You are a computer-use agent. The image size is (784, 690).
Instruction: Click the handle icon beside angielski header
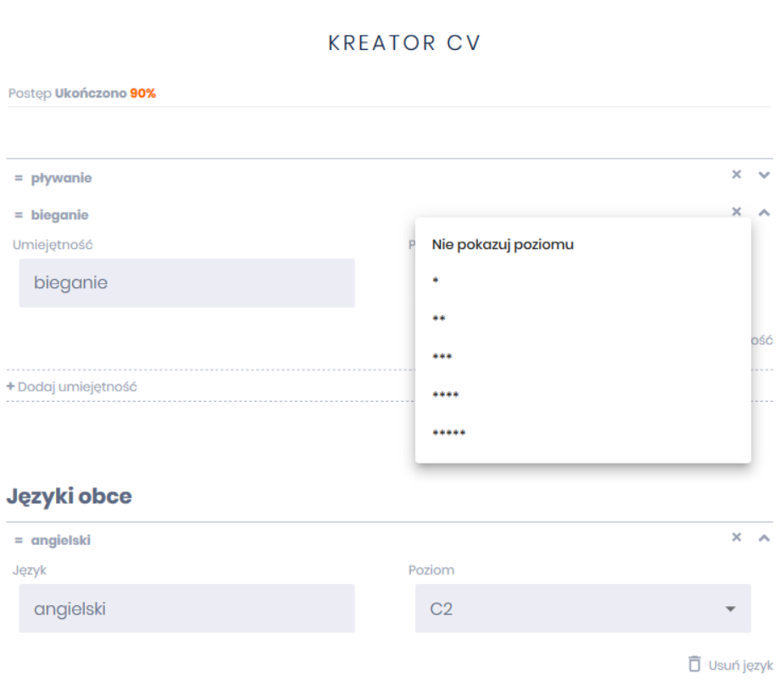19,541
